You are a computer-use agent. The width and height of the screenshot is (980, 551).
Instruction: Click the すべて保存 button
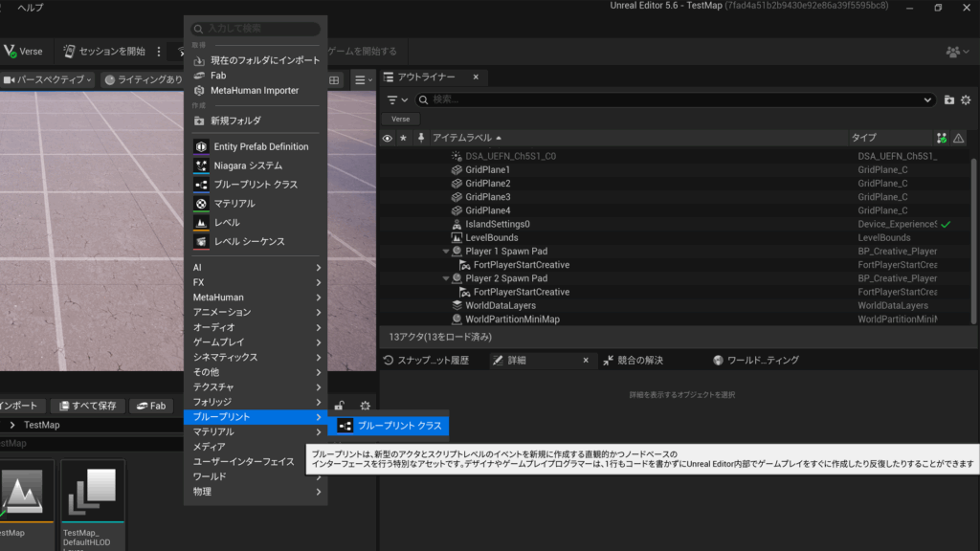click(x=88, y=406)
